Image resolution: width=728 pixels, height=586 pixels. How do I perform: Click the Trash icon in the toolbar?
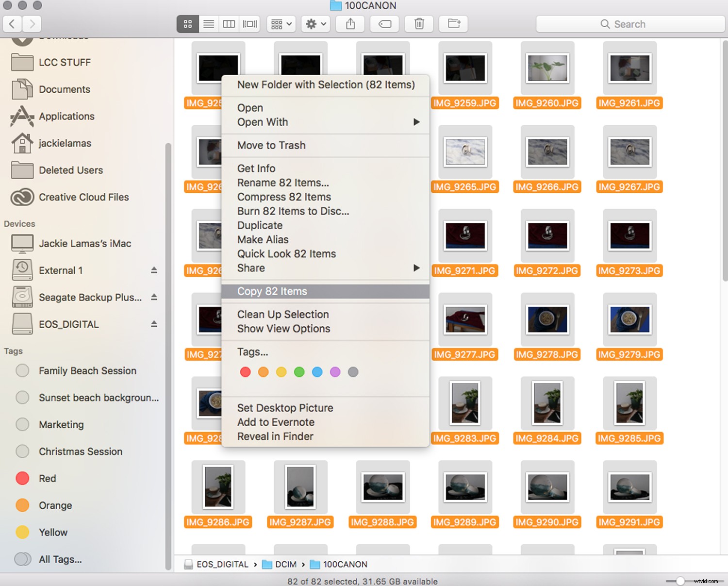click(x=418, y=23)
